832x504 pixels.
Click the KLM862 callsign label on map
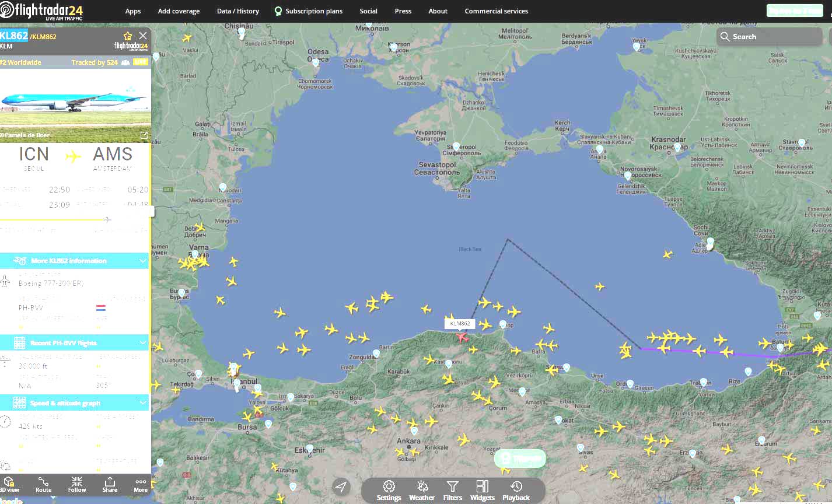[460, 323]
